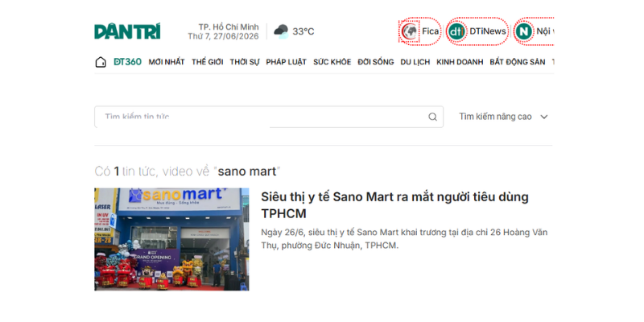Screen dimensions: 644x322
Task: Open the BẤT ĐỘNG SẢN section
Action: (x=518, y=62)
